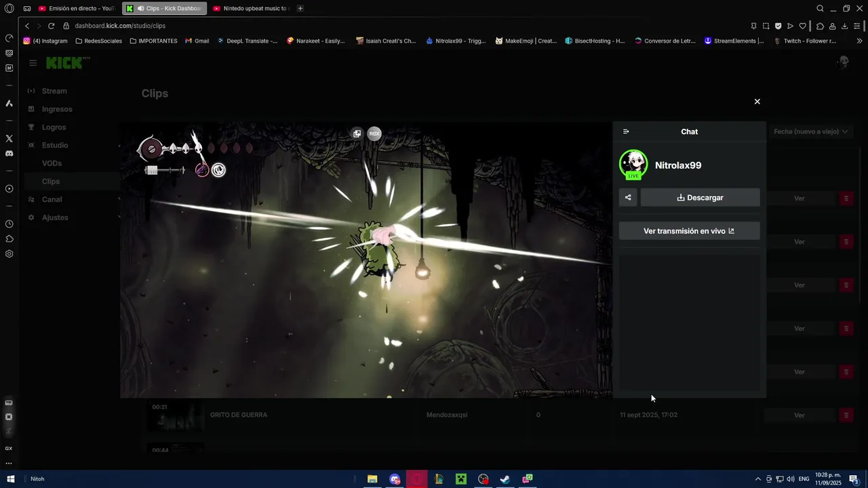Open the IMPORTANTES bookmark folder
The image size is (868, 488).
(x=153, y=41)
